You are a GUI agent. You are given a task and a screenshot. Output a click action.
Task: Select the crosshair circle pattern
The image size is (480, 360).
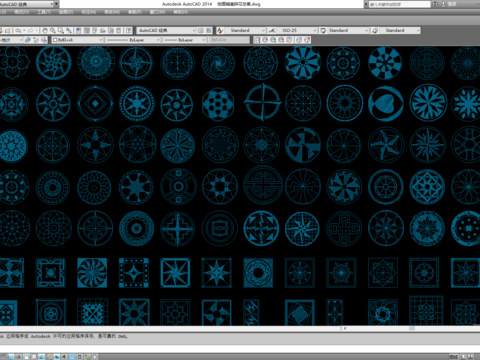click(263, 102)
